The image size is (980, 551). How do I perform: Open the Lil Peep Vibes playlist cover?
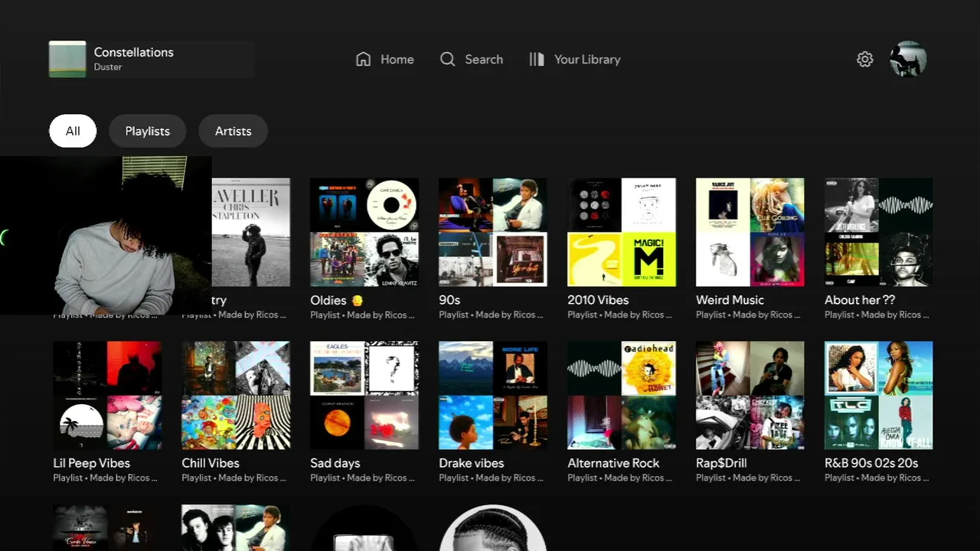click(107, 395)
